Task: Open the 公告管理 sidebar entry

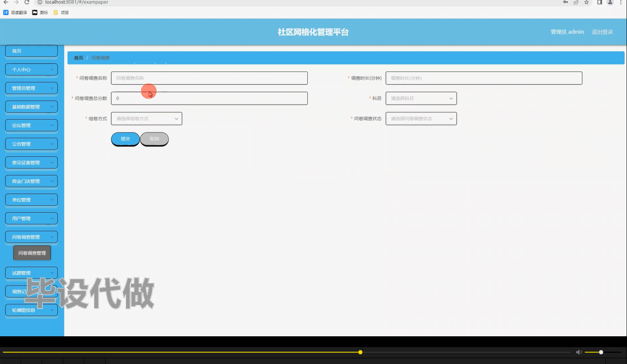Action: point(31,144)
